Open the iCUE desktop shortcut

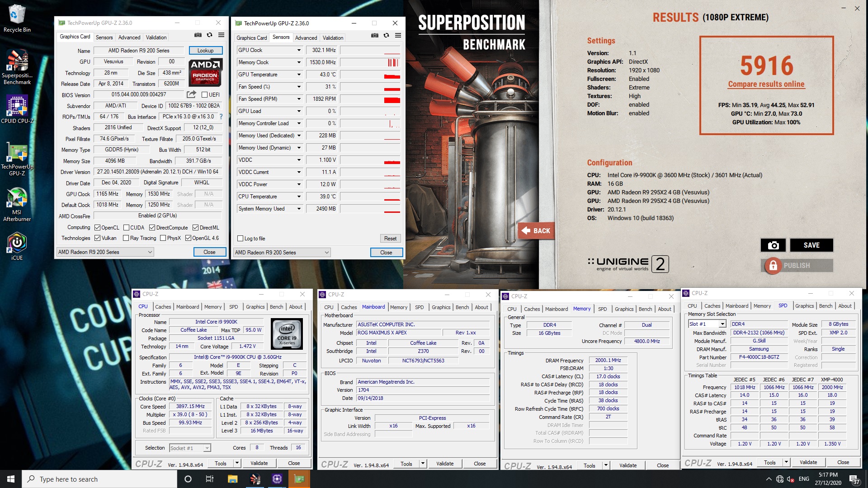[x=17, y=247]
